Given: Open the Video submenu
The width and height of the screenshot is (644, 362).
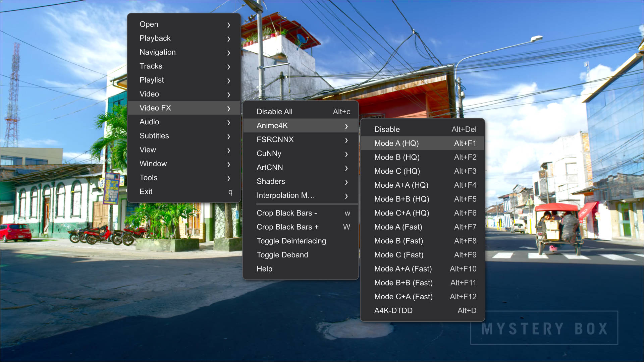Looking at the screenshot, I should click(x=184, y=94).
